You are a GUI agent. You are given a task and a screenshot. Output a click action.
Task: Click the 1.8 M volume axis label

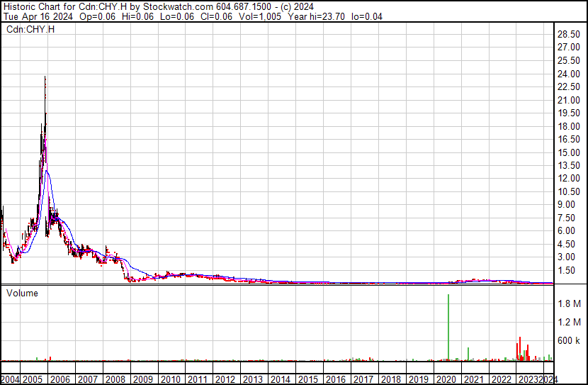[568, 303]
